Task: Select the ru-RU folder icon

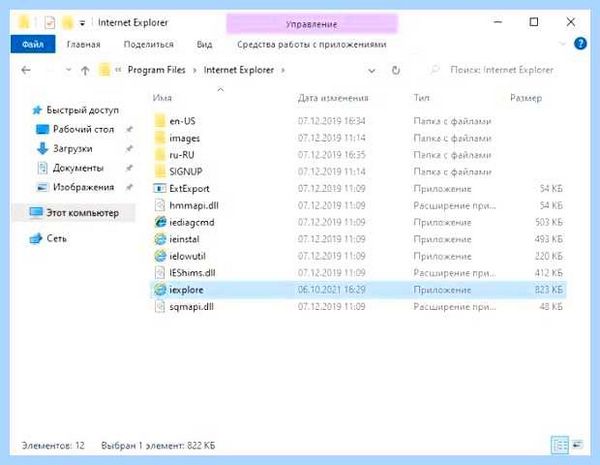Action: click(160, 155)
